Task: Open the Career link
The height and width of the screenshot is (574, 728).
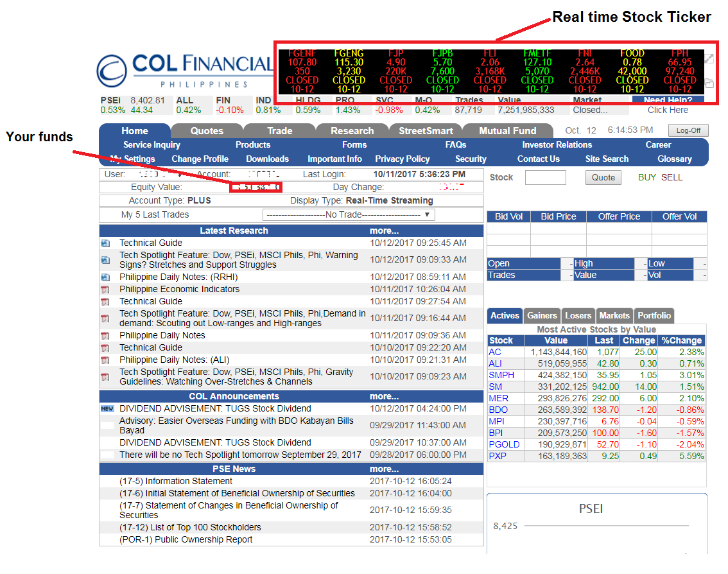Action: [x=658, y=145]
